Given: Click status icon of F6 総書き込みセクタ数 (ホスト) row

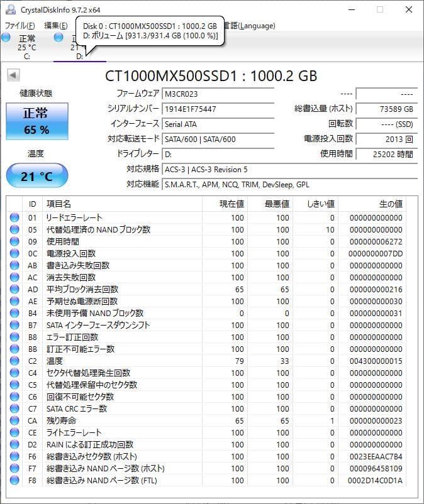Looking at the screenshot, I should coord(14,456).
